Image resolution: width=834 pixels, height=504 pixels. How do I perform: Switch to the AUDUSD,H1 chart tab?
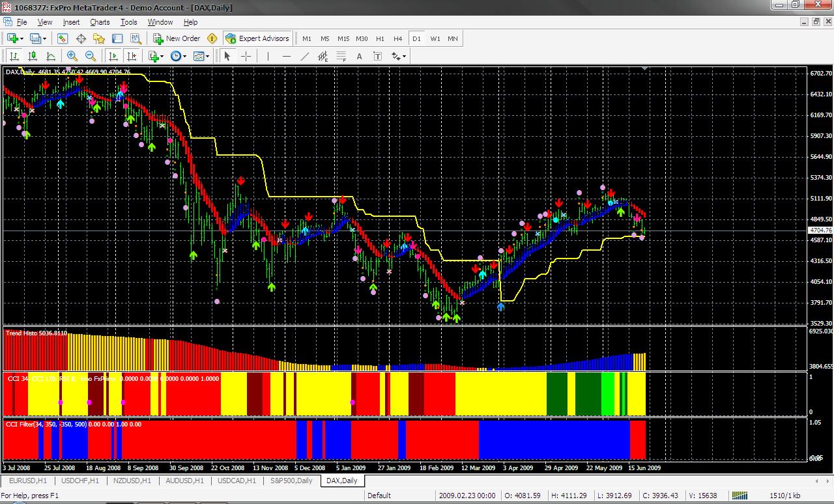(185, 481)
